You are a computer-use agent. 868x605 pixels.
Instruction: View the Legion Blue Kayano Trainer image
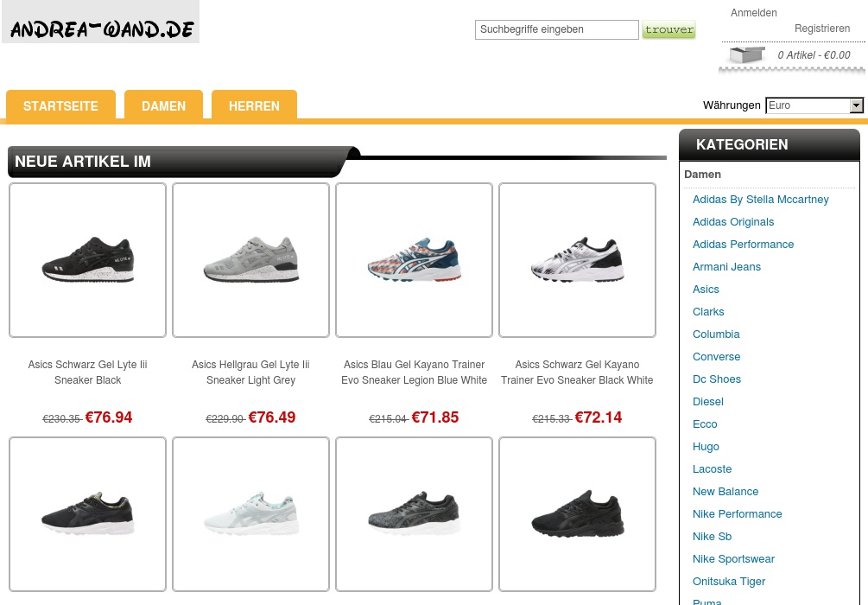coord(414,260)
